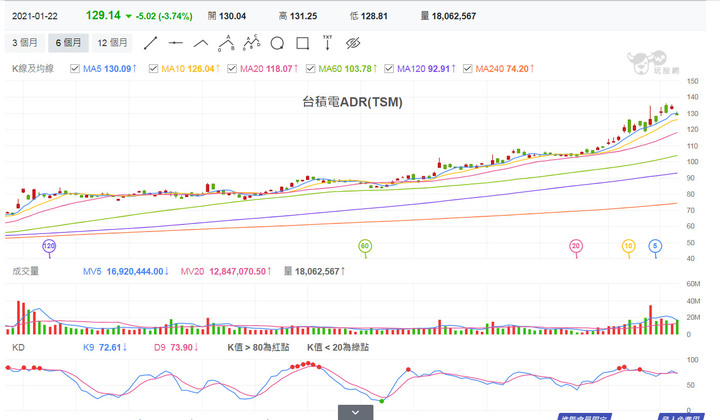720x420 pixels.
Task: Switch chart range to 6 個月
Action: [x=68, y=43]
